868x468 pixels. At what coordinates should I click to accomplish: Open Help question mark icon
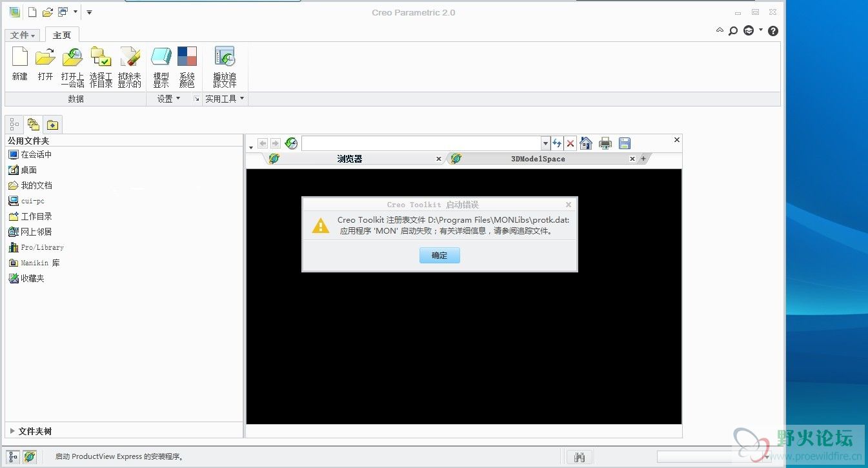[773, 30]
